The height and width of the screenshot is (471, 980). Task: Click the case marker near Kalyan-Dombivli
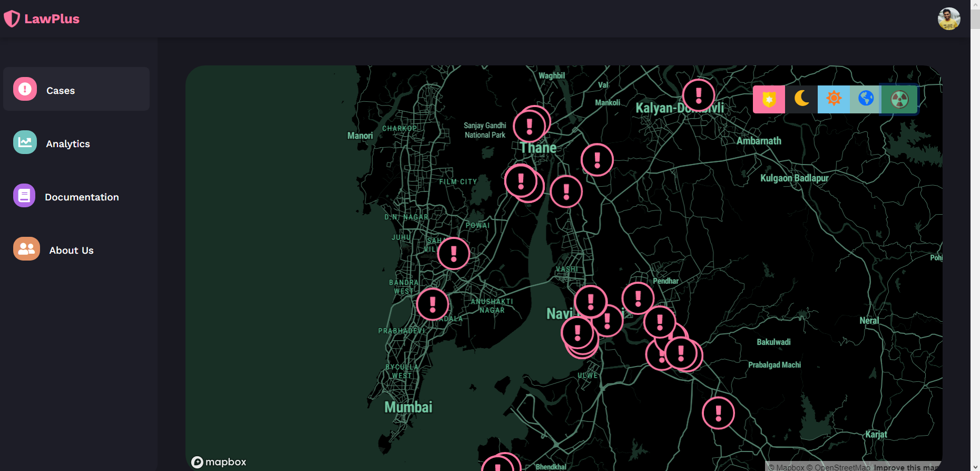tap(699, 95)
